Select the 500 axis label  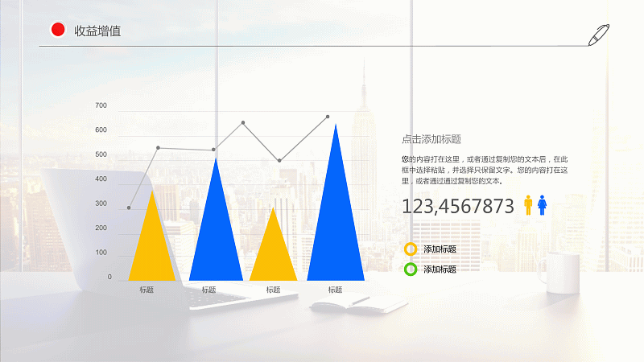[x=101, y=154]
